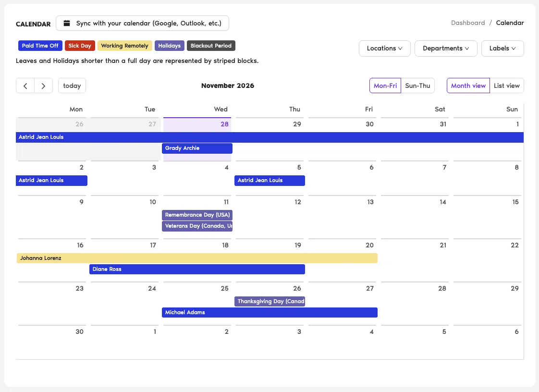Click the Sick Day legend badge
Image resolution: width=539 pixels, height=392 pixels.
[80, 46]
